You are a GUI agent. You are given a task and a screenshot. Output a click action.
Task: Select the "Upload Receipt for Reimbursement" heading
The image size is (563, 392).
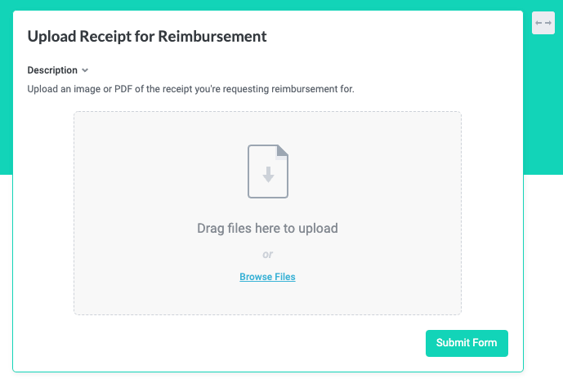point(147,36)
